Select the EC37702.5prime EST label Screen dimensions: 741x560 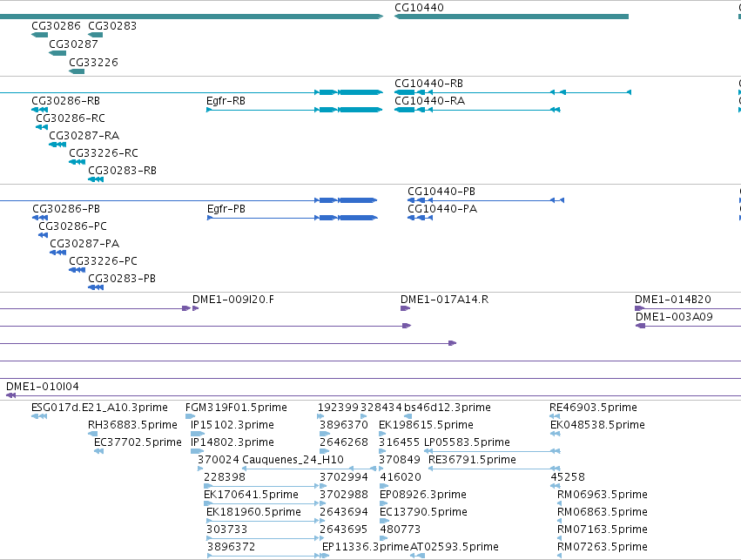(138, 442)
